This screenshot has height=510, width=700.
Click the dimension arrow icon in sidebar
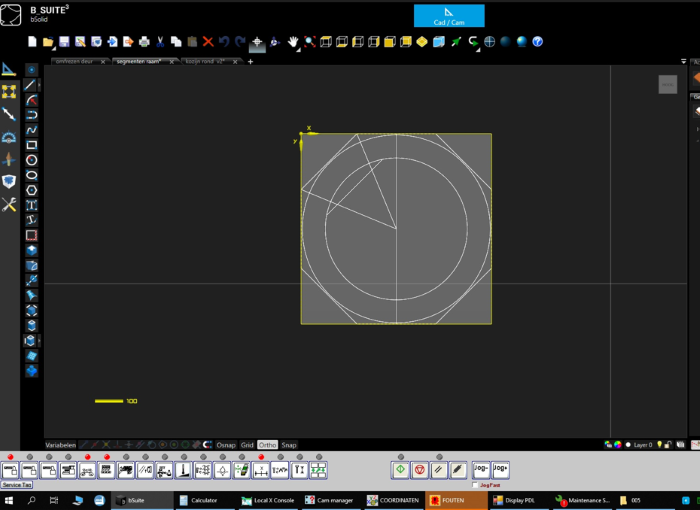(x=9, y=114)
